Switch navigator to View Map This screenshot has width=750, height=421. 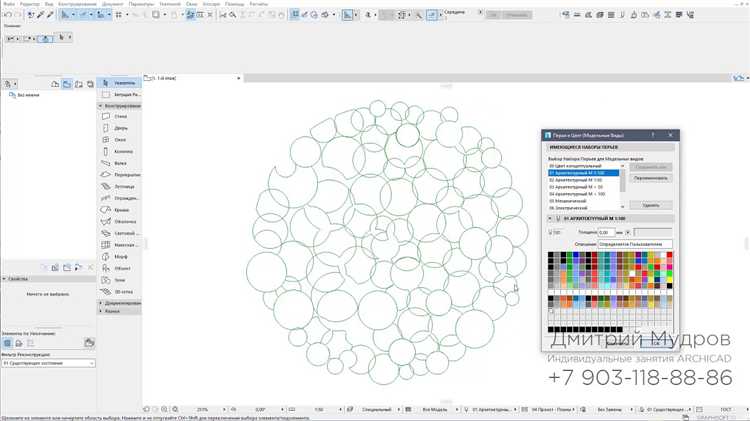pos(67,84)
